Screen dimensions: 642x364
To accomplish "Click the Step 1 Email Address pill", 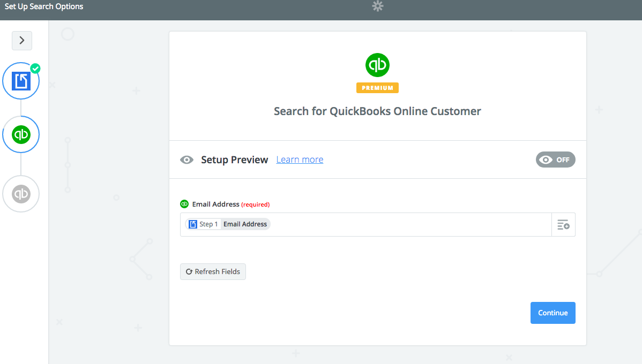I will click(228, 224).
